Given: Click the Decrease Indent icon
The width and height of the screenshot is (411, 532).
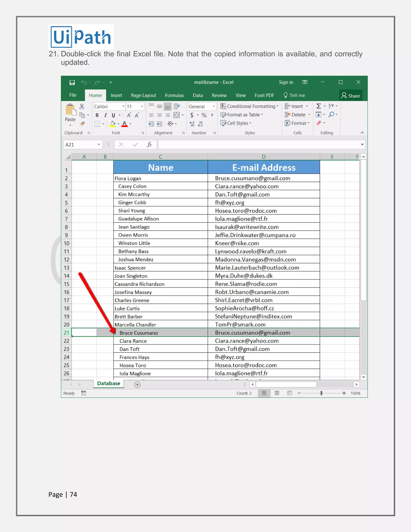Looking at the screenshot, I should tap(151, 124).
